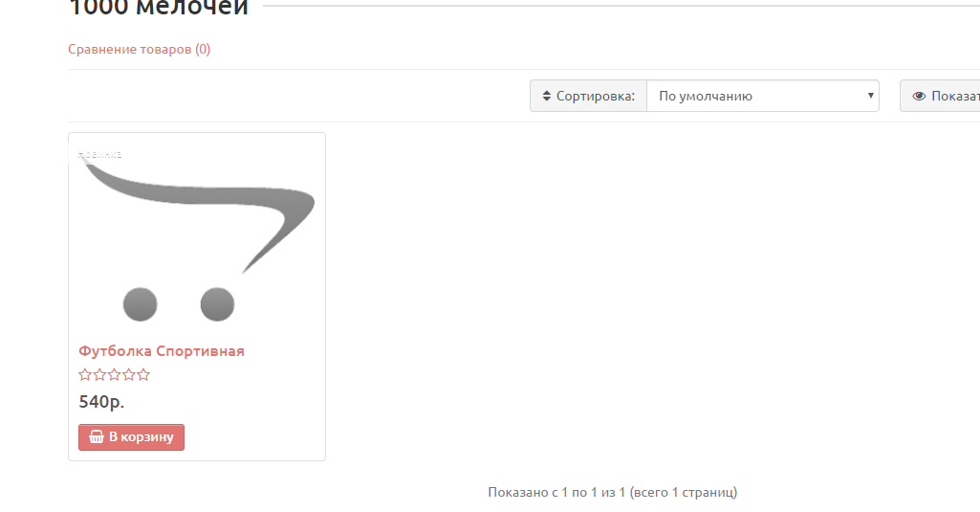This screenshot has height=512, width=980.
Task: Click the 540р. price label
Action: tap(102, 402)
